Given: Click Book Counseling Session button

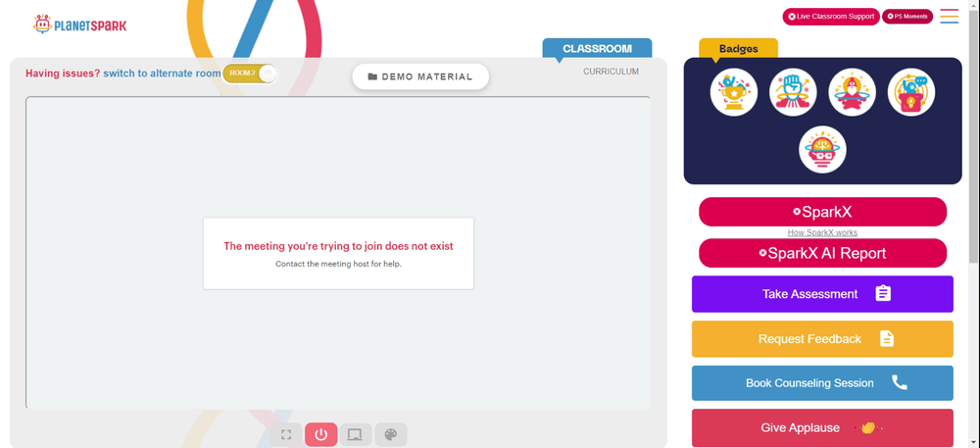Looking at the screenshot, I should click(x=822, y=383).
